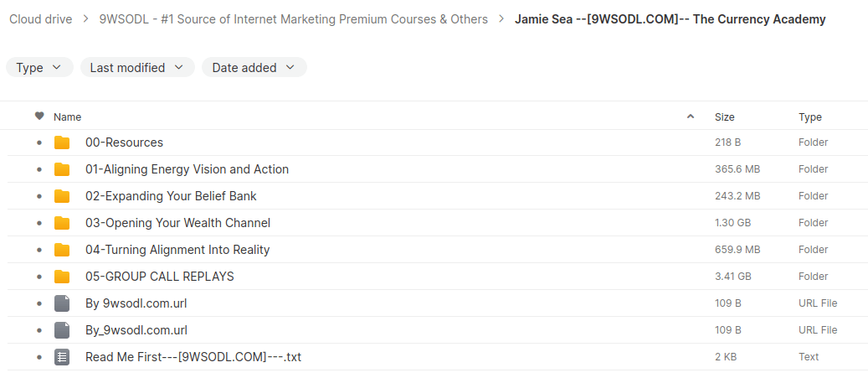Screen dimensions: 868x378
Task: Click the name sort direction arrow
Action: (x=691, y=117)
